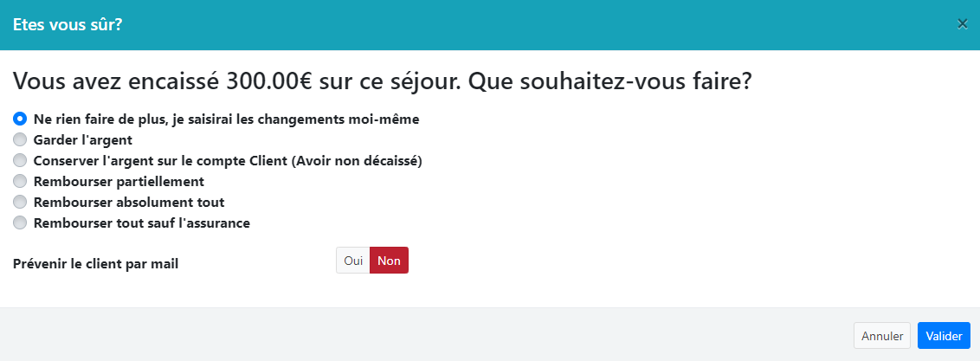Set the mail notification toggle to "Non"
Image resolution: width=980 pixels, height=361 pixels.
point(389,261)
